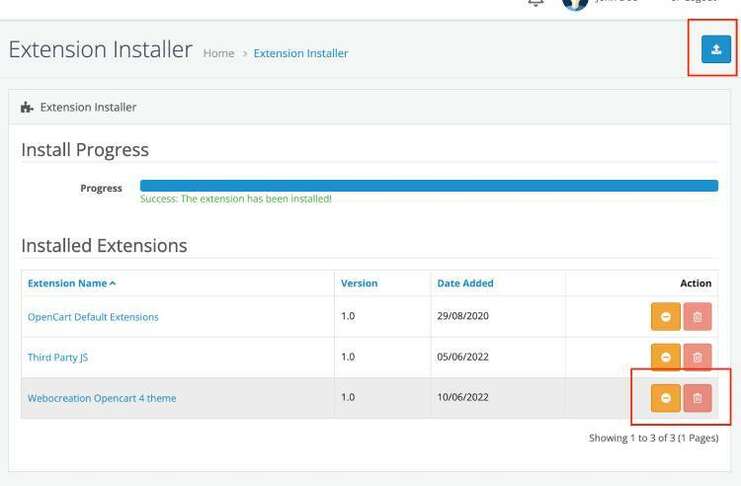Click success message extension has been installed
This screenshot has width=741, height=486.
236,199
